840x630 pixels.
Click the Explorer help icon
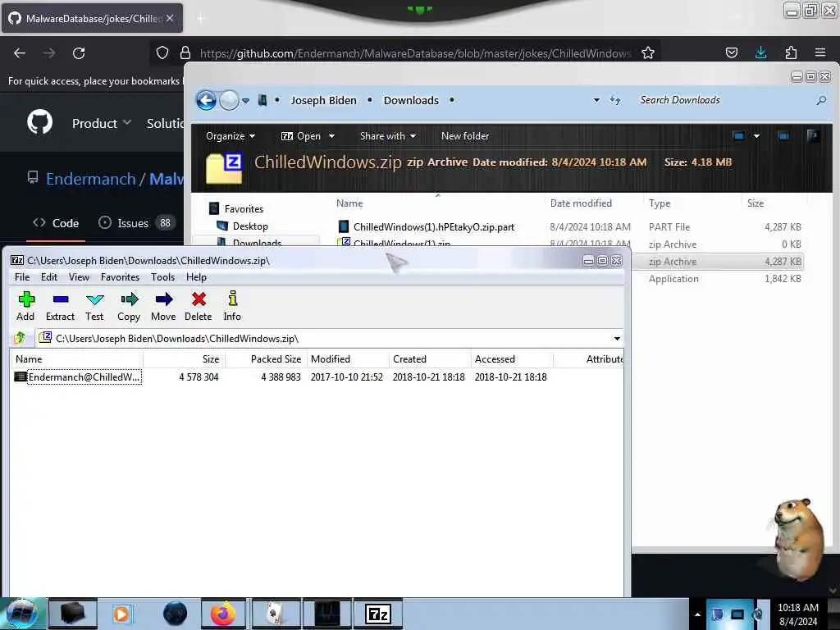(813, 136)
